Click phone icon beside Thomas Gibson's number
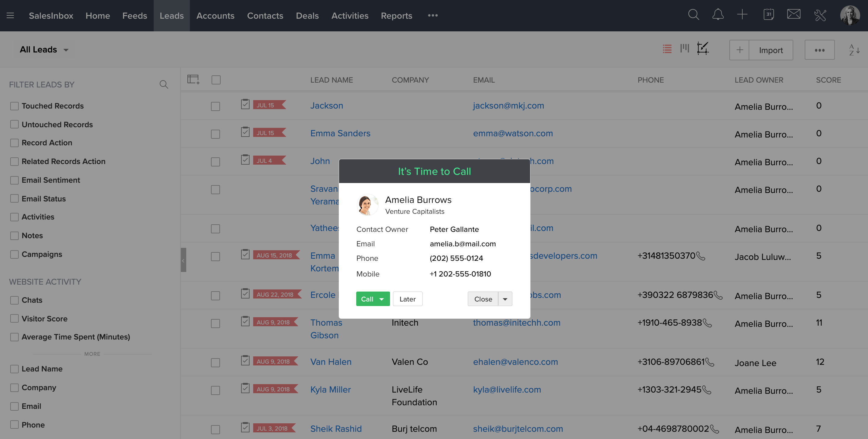The height and width of the screenshot is (439, 868). pyautogui.click(x=707, y=323)
